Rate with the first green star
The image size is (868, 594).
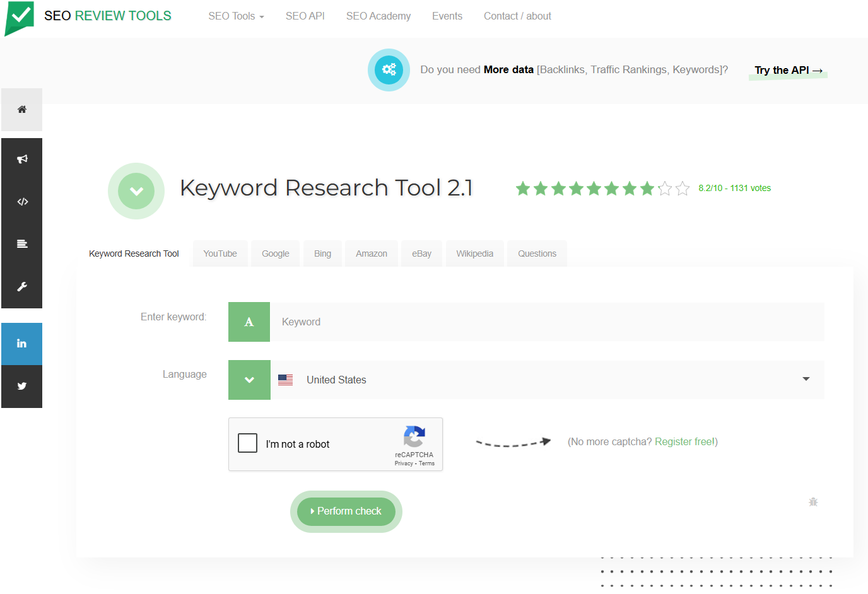click(x=523, y=189)
